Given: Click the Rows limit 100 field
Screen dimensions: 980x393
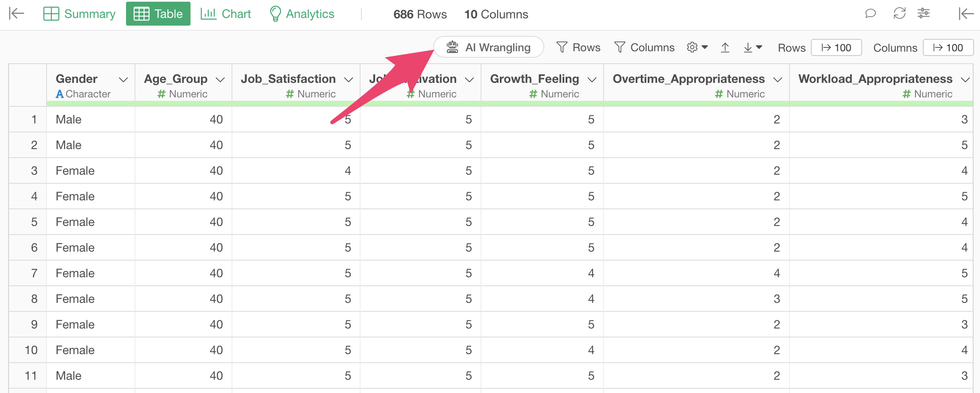Looking at the screenshot, I should click(x=836, y=47).
